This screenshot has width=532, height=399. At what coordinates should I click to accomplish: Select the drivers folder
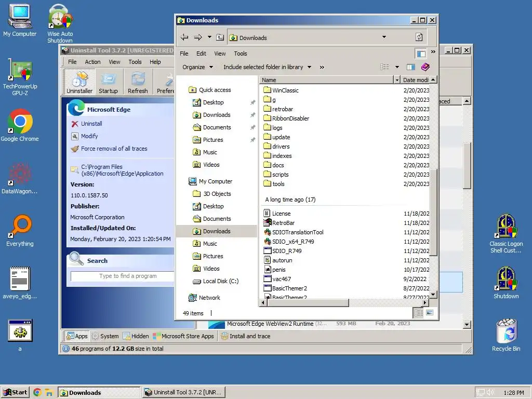click(x=281, y=147)
